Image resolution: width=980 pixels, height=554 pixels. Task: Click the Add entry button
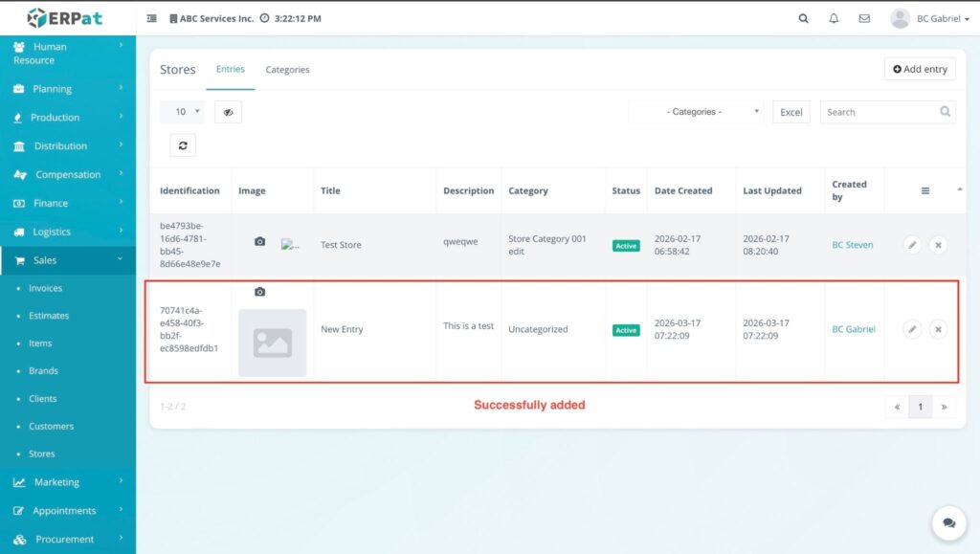920,69
